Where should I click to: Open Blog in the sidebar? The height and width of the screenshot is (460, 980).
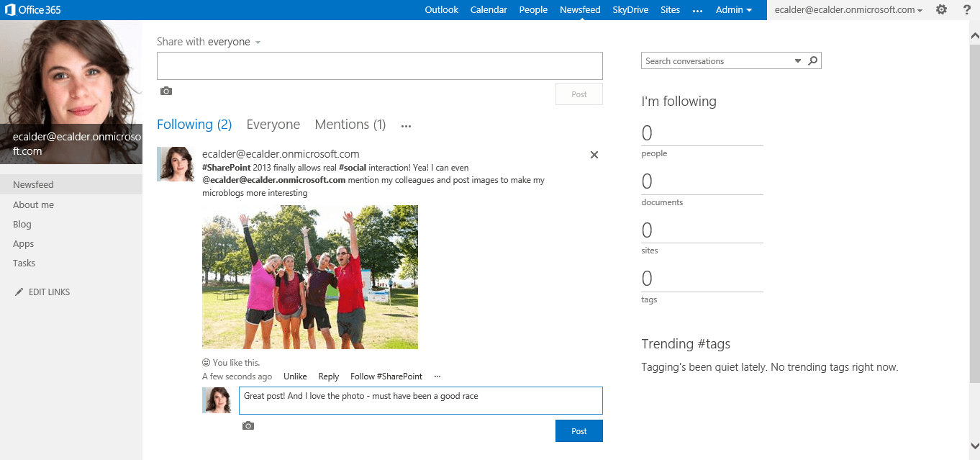[22, 225]
